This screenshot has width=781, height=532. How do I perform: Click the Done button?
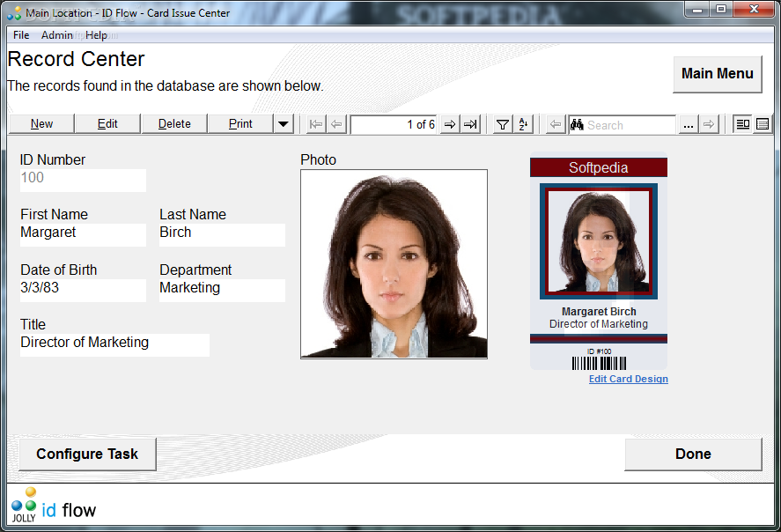pos(693,454)
